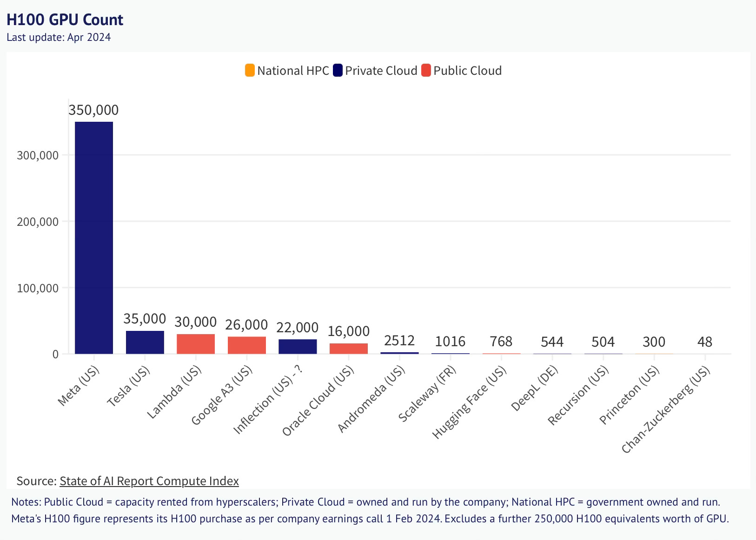Click the Private Cloud legend text

[381, 71]
